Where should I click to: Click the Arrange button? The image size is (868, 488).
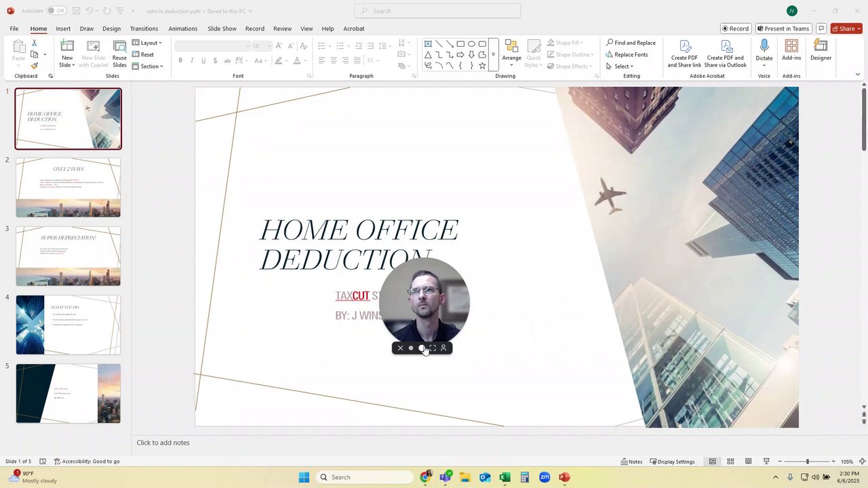512,54
